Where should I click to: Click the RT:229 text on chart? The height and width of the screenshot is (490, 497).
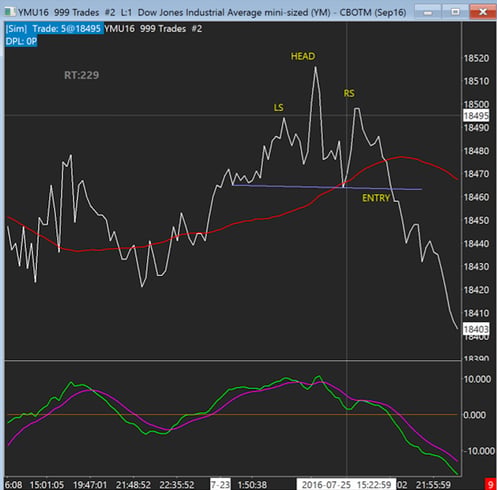[x=82, y=75]
